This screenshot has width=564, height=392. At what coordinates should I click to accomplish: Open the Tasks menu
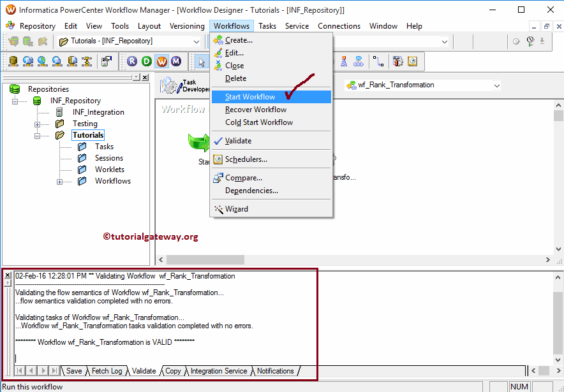pyautogui.click(x=267, y=26)
